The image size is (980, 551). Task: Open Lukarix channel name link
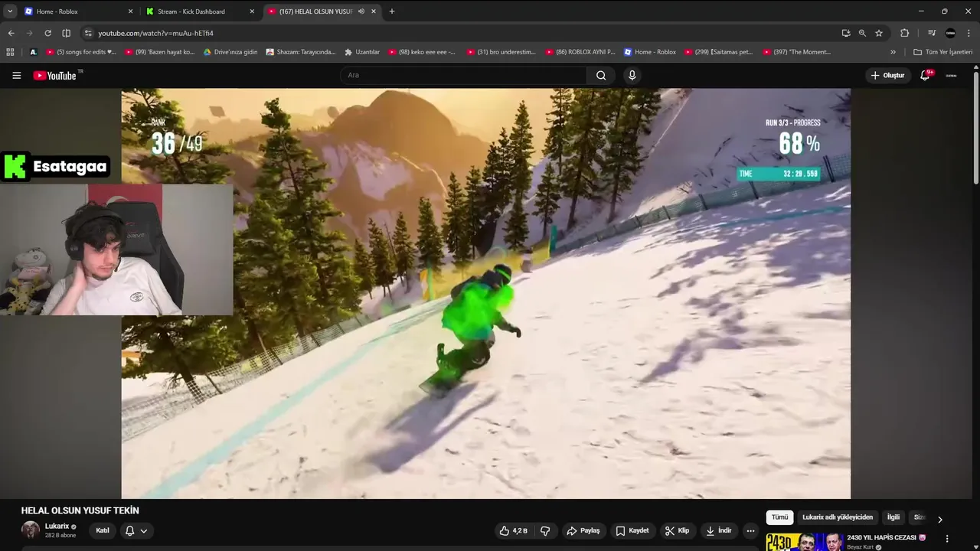coord(57,526)
